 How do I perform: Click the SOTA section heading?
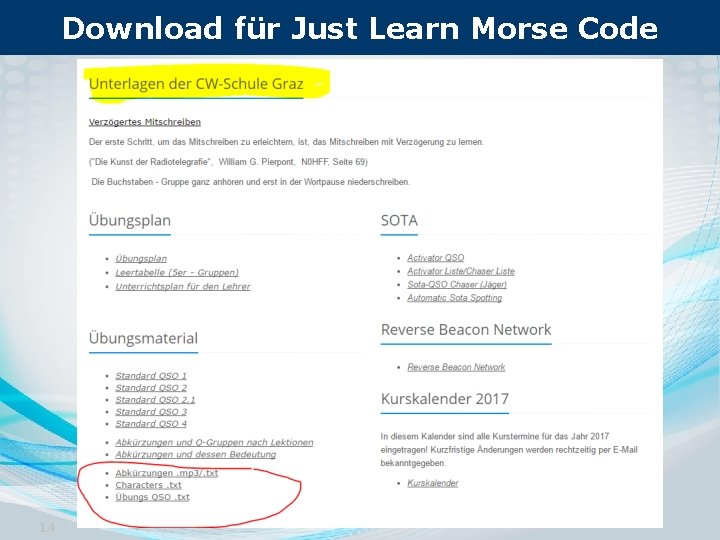click(x=399, y=220)
